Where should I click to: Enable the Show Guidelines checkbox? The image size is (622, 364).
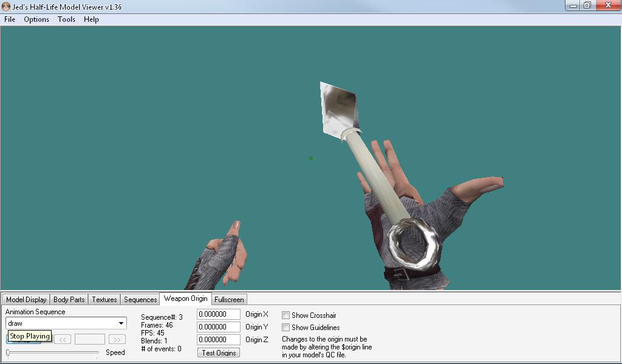coord(285,327)
